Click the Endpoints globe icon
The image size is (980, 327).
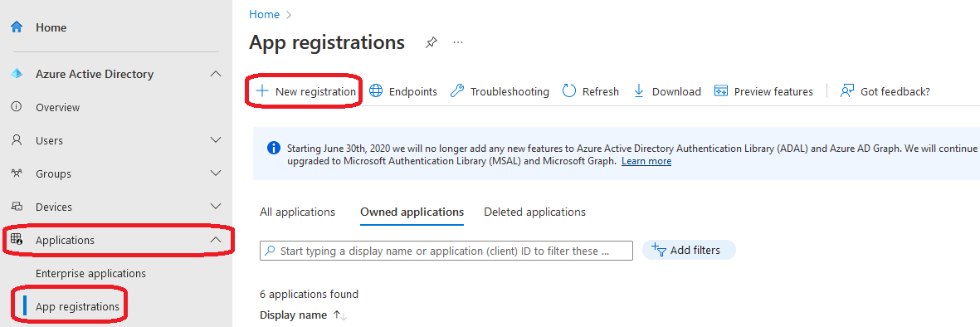coord(376,91)
